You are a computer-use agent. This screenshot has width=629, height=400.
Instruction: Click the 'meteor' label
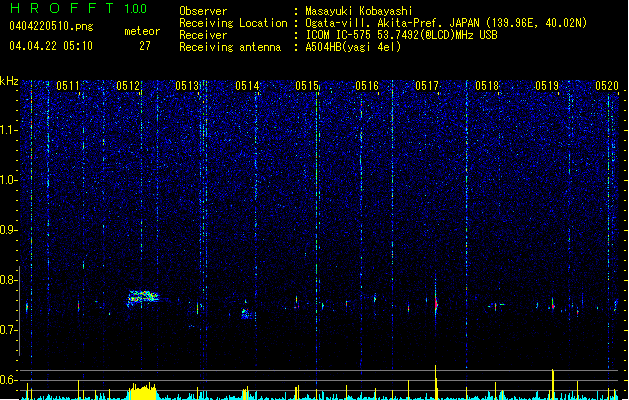(x=142, y=31)
